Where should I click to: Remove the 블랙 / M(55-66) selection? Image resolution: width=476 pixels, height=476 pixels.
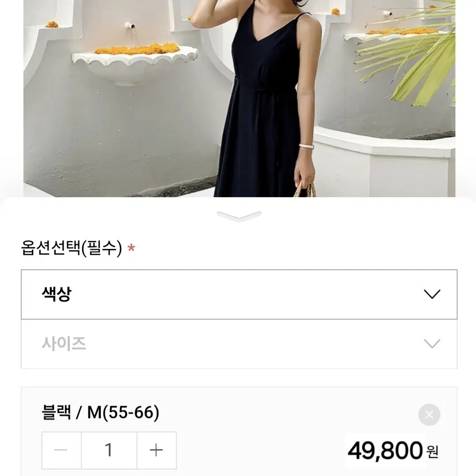point(429,415)
